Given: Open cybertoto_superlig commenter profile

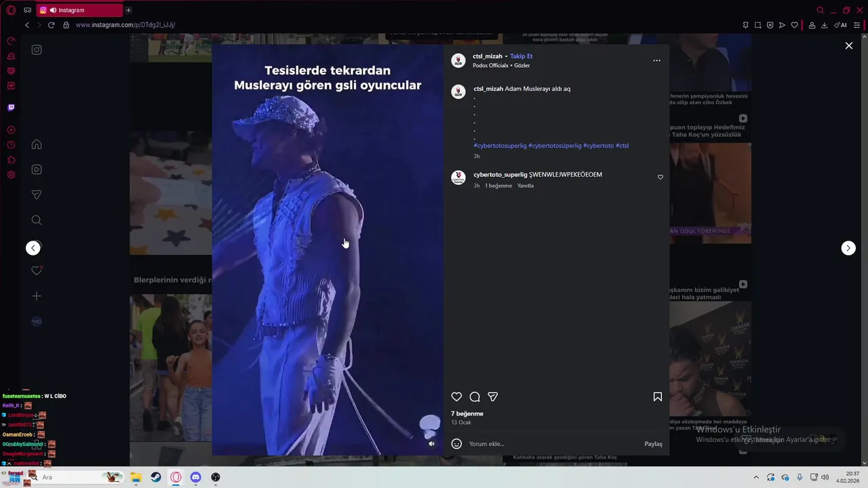Looking at the screenshot, I should [500, 175].
